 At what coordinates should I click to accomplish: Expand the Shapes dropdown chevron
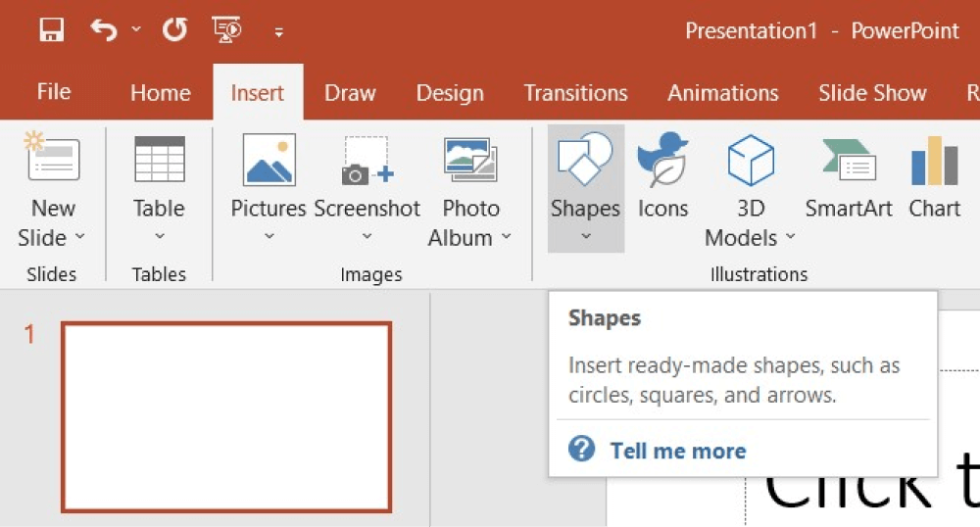point(586,236)
